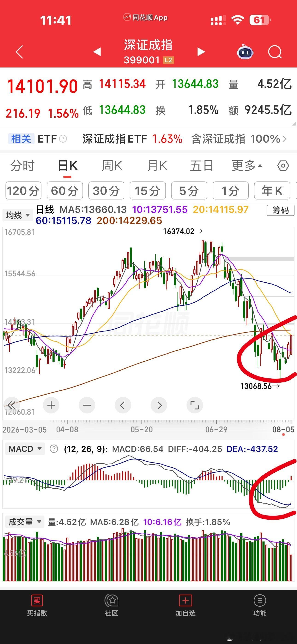This screenshot has height=644, width=297.
Task: Switch to 月K tab
Action: [x=157, y=166]
